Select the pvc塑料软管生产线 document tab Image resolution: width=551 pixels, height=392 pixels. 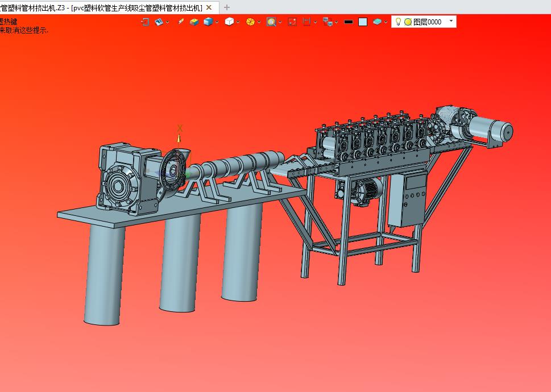pos(136,7)
